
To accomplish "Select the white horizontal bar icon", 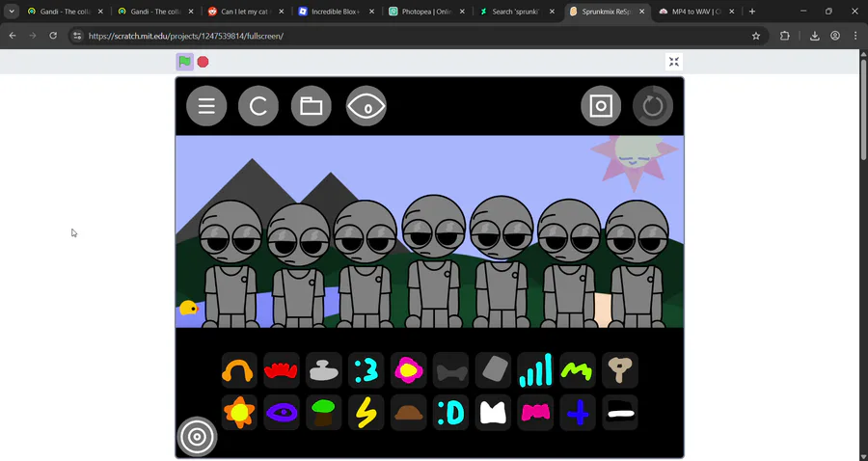I will click(x=620, y=413).
